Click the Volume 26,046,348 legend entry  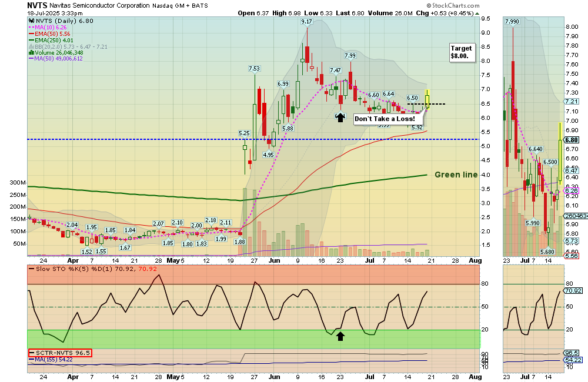tap(58, 53)
